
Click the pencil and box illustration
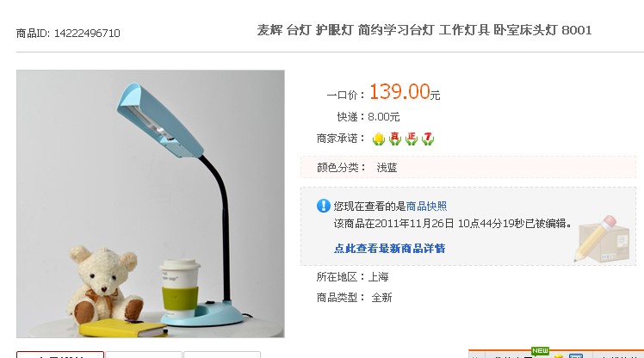601,239
